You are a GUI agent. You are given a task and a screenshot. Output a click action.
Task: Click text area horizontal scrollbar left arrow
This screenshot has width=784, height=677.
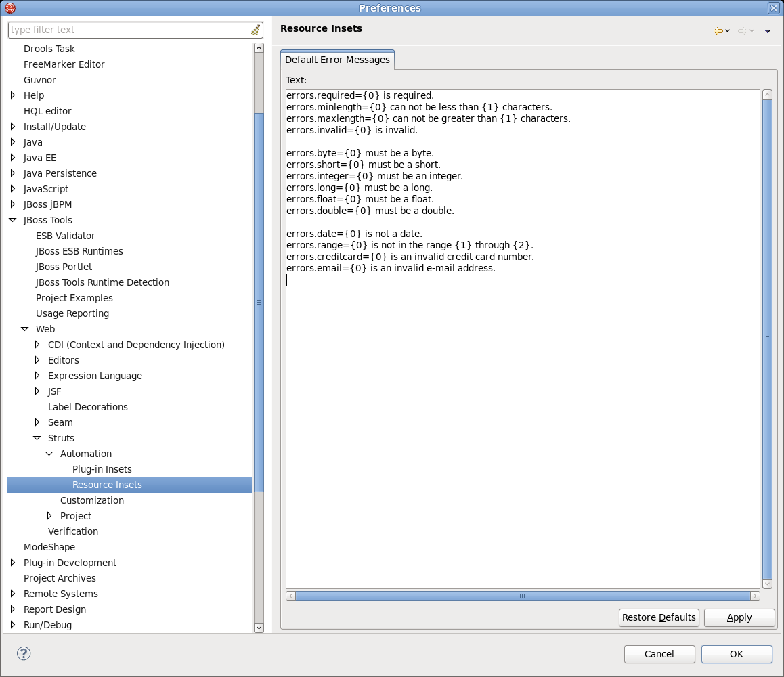coord(290,596)
